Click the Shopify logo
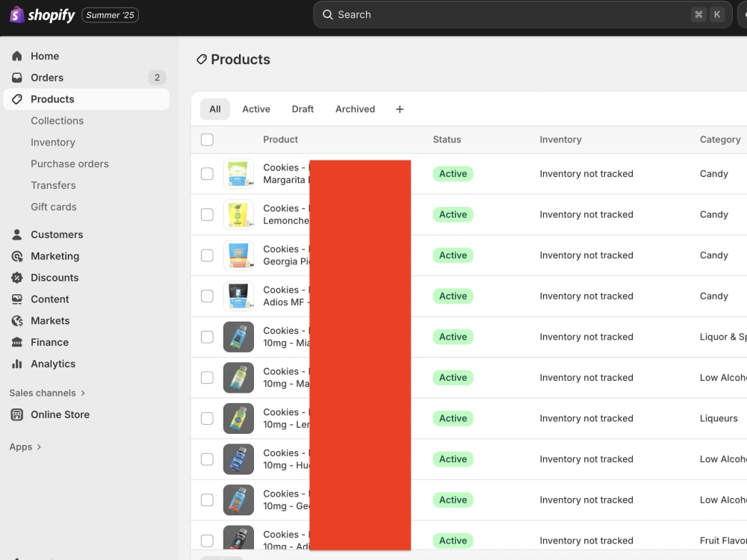Viewport: 747px width, 560px height. pos(43,15)
